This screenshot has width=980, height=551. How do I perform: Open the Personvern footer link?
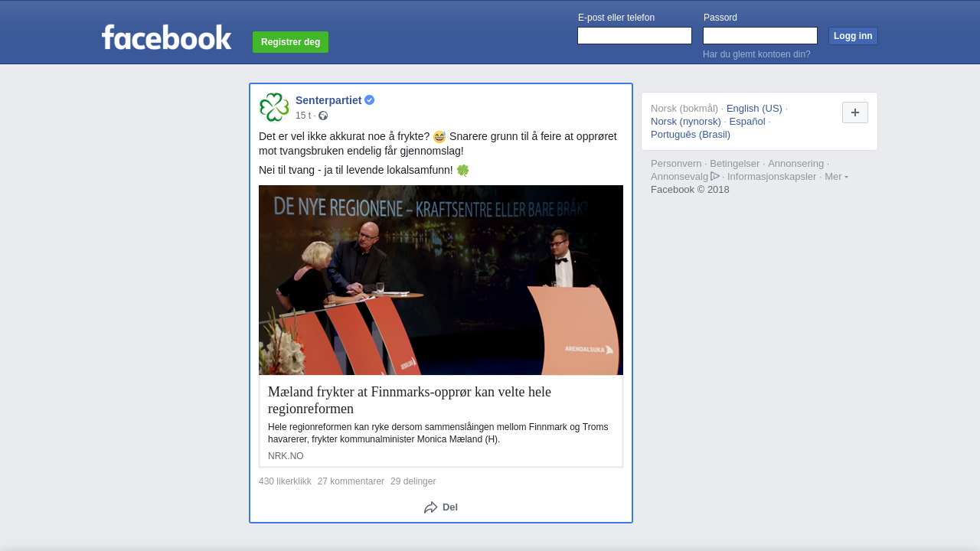[x=676, y=164]
